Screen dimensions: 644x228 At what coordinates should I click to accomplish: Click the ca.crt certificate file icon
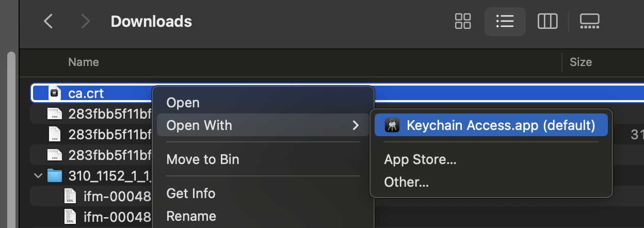55,93
